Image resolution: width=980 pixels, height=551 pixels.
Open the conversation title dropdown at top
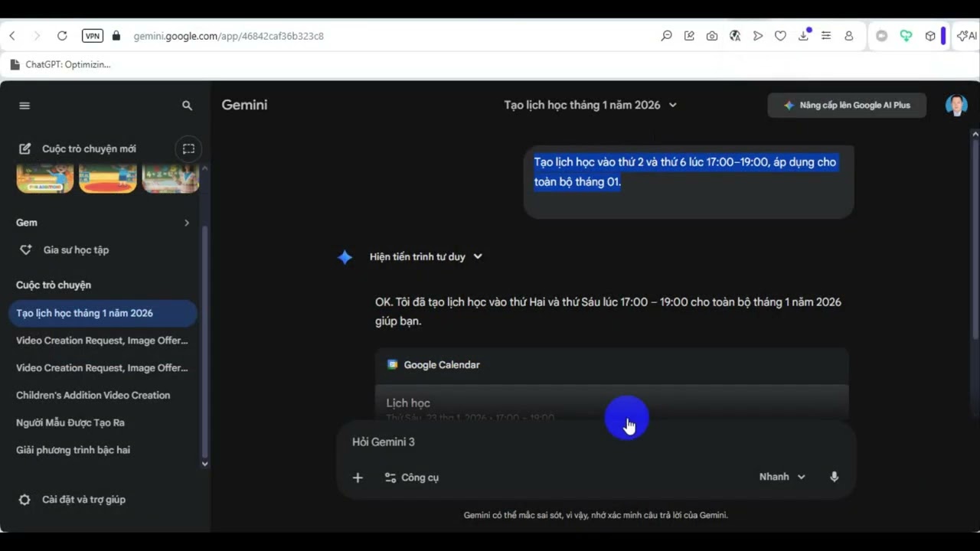pos(590,105)
